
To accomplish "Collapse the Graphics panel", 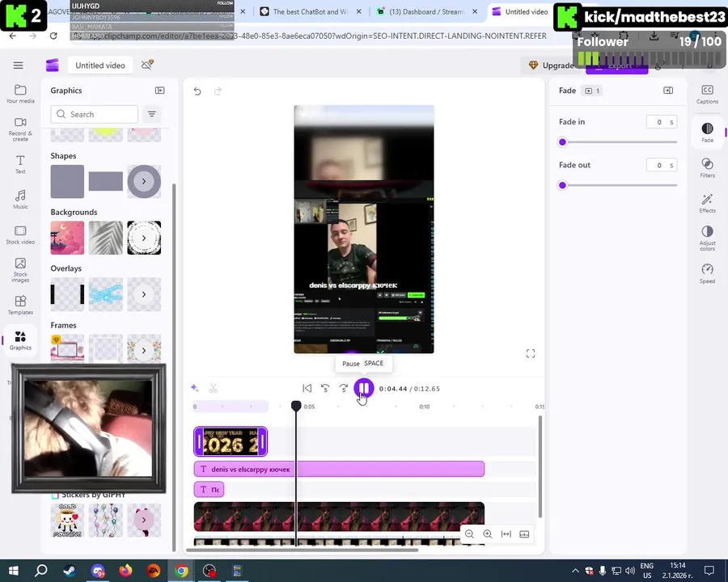I will coord(159,91).
